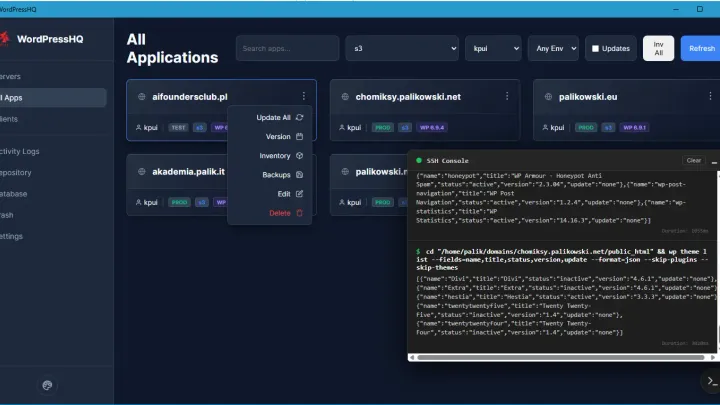Click the Edit pencil icon in menu
Image resolution: width=720 pixels, height=405 pixels.
tap(299, 194)
